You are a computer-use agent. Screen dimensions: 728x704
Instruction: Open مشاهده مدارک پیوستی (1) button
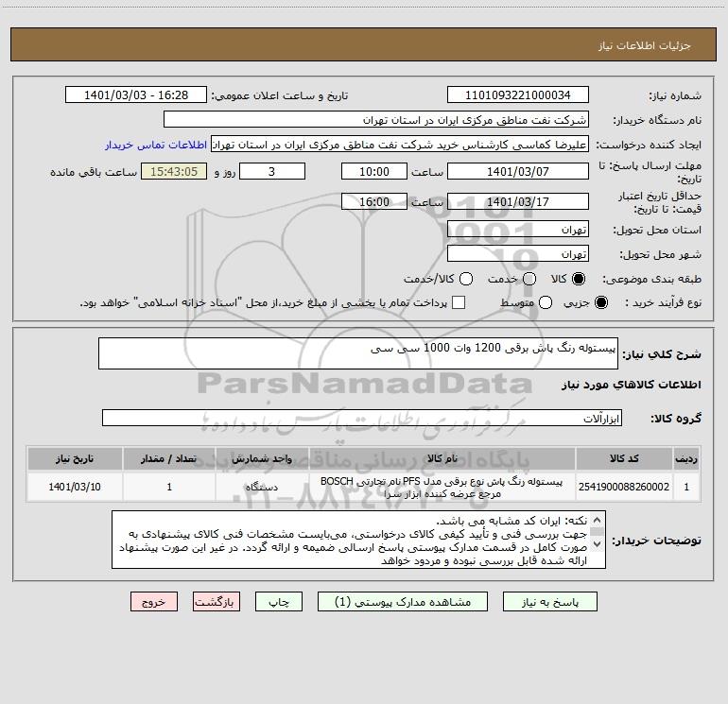pyautogui.click(x=403, y=602)
